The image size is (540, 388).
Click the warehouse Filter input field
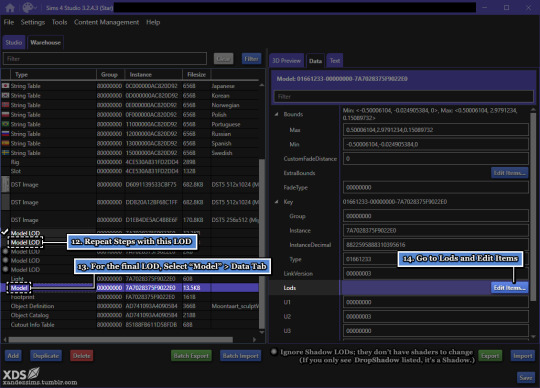tap(105, 59)
